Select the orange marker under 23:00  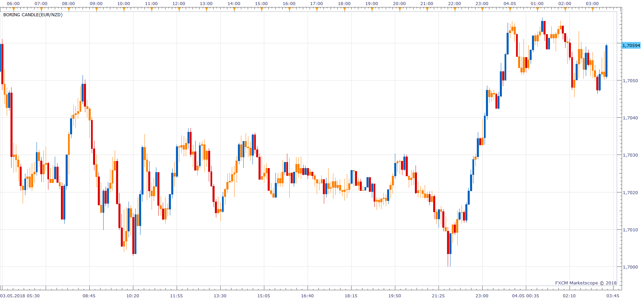(x=482, y=9)
